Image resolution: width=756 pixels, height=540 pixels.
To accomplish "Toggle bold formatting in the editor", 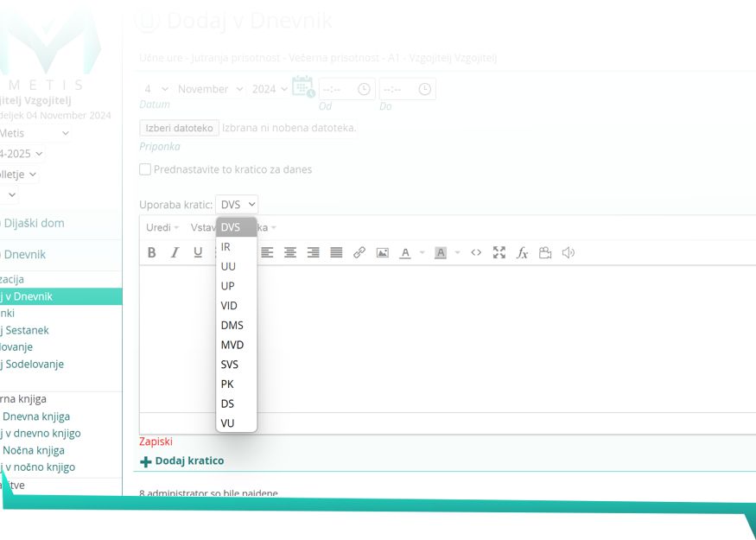I will click(x=152, y=253).
